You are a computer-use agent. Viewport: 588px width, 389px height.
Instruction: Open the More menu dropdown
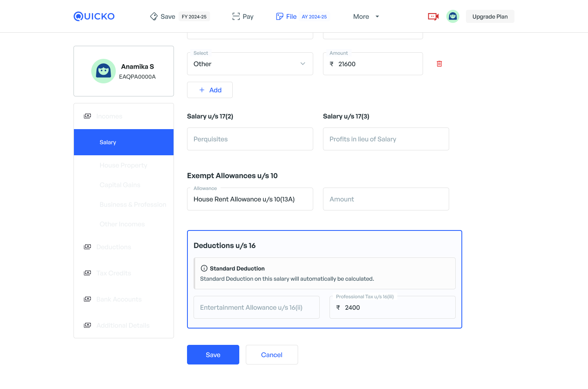[x=366, y=16]
